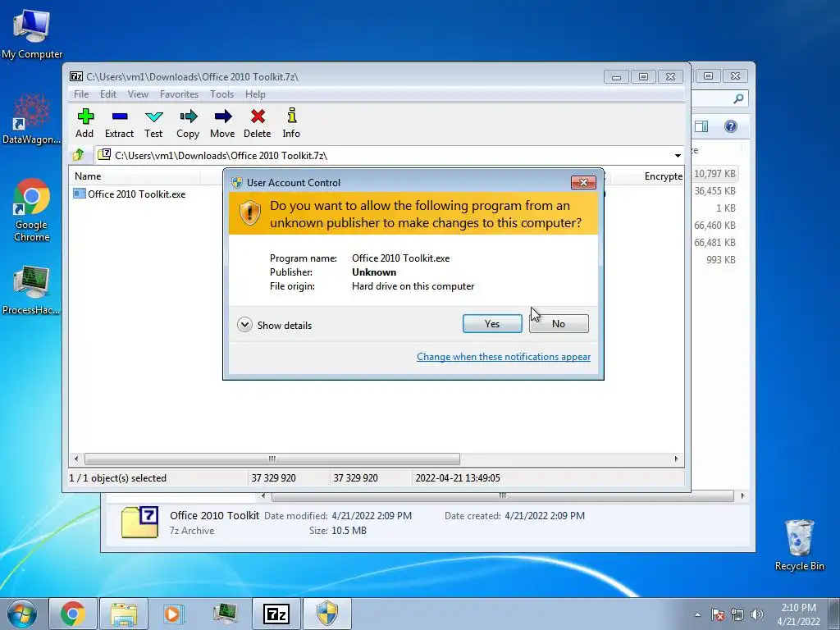840x630 pixels.
Task: Open Chrome from the taskbar
Action: click(x=73, y=614)
